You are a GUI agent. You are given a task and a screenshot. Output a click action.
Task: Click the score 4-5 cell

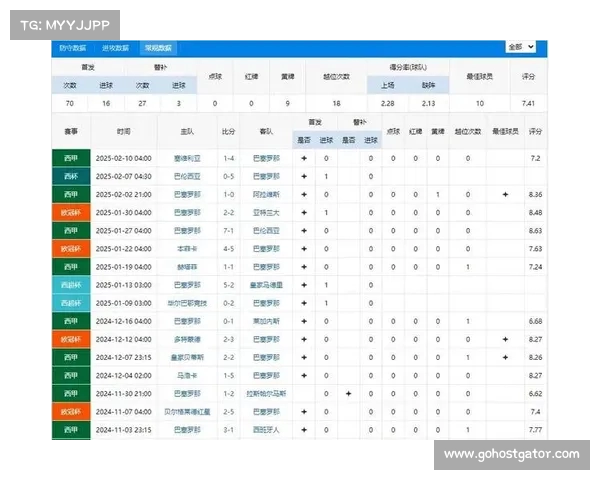pos(229,249)
